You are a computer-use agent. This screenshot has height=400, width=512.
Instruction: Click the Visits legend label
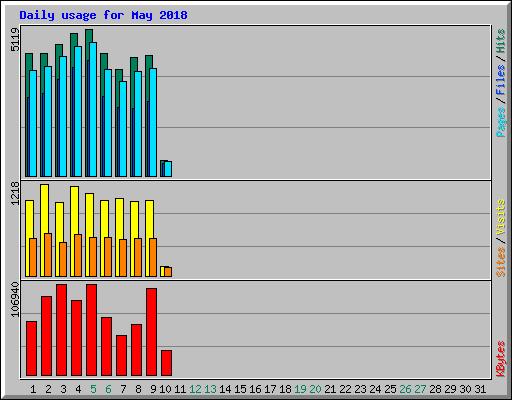click(x=501, y=217)
